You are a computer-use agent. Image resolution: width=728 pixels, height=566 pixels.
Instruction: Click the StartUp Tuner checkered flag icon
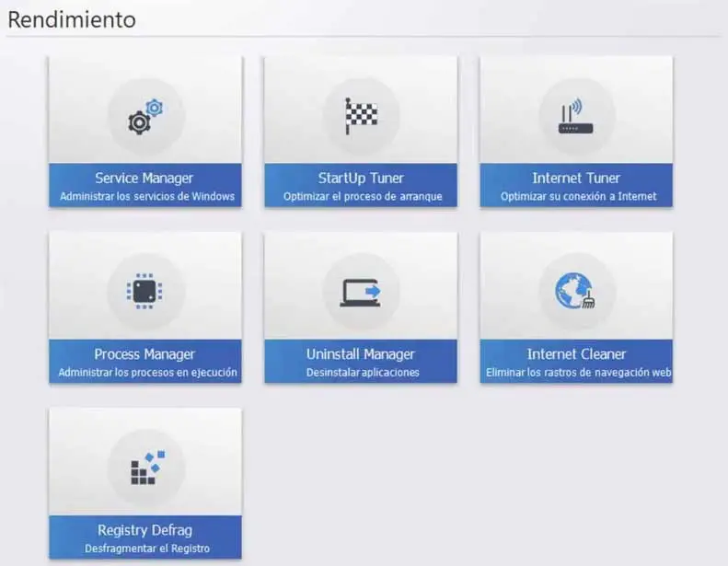[x=361, y=116]
